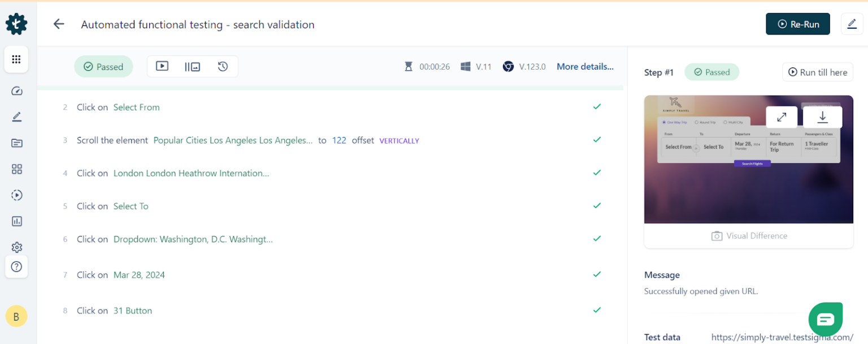The image size is (868, 344).
Task: Click the Run till here button
Action: 817,72
